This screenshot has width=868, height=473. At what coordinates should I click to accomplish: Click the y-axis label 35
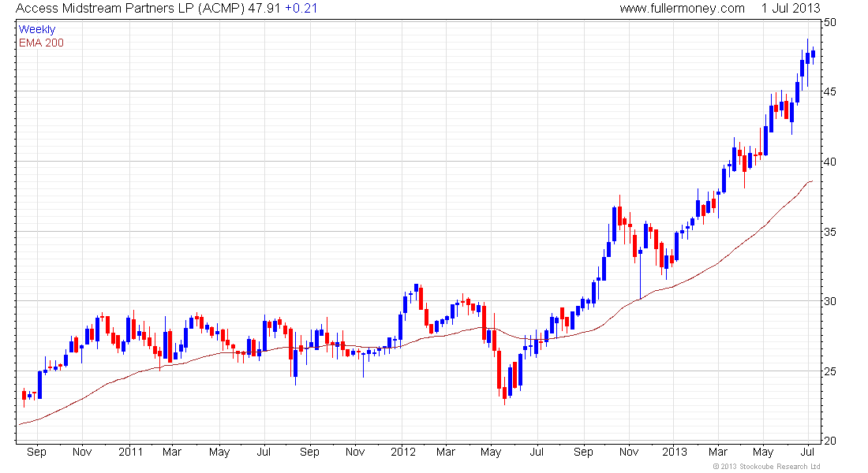tap(830, 232)
